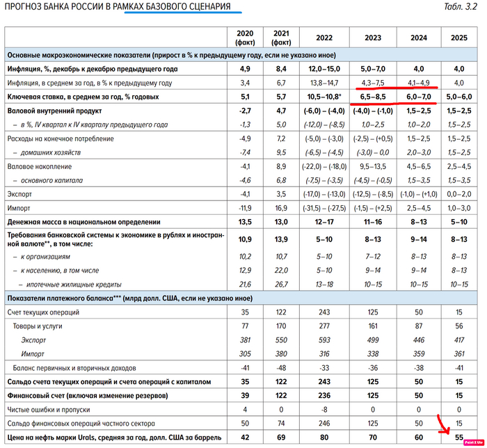This screenshot has height=448, width=487.
Task: Click the import value '(-31,5) – (-27,5)'
Action: pyautogui.click(x=324, y=208)
